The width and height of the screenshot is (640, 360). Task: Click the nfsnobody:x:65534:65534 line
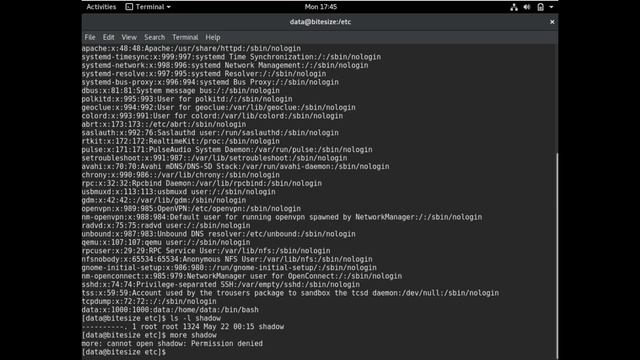coord(227,259)
